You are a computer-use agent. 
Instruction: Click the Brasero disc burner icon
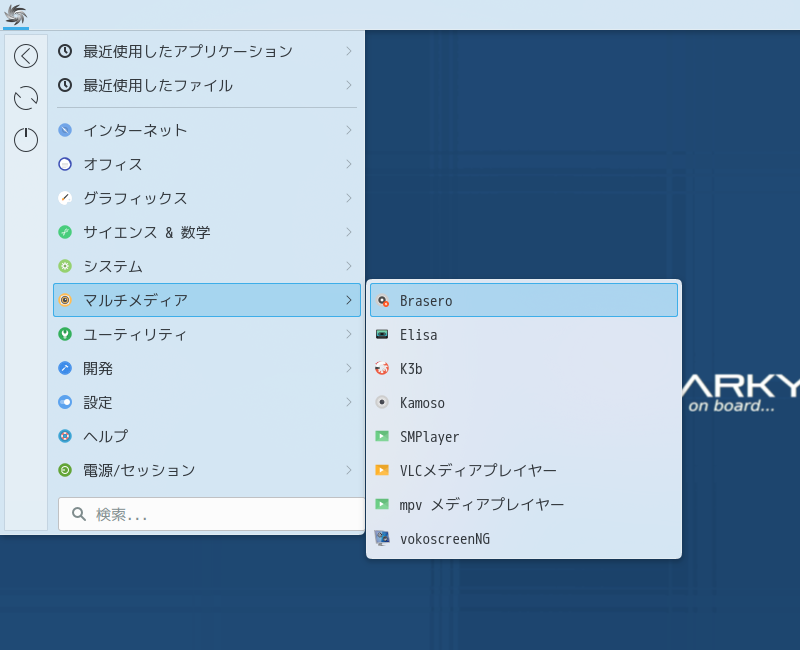tap(382, 301)
